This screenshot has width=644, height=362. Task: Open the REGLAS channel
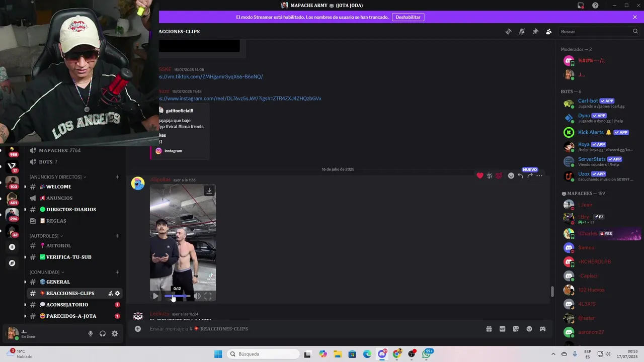pyautogui.click(x=74, y=221)
